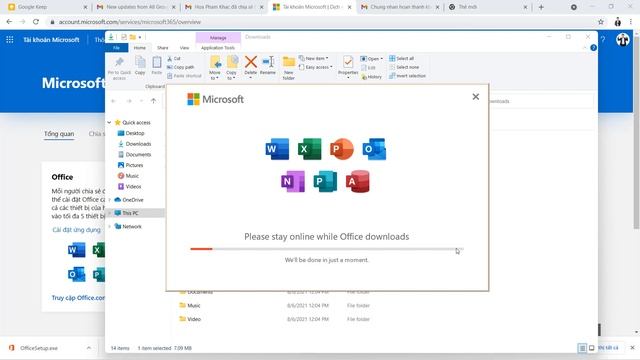640x360 pixels.
Task: Open the Google Keep browser tab
Action: (x=48, y=7)
